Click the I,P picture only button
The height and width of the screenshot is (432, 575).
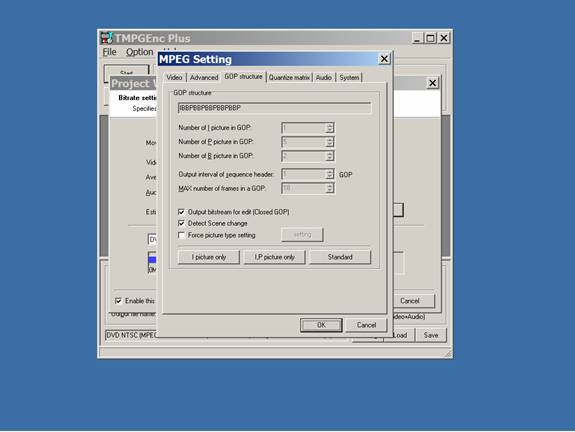click(275, 257)
